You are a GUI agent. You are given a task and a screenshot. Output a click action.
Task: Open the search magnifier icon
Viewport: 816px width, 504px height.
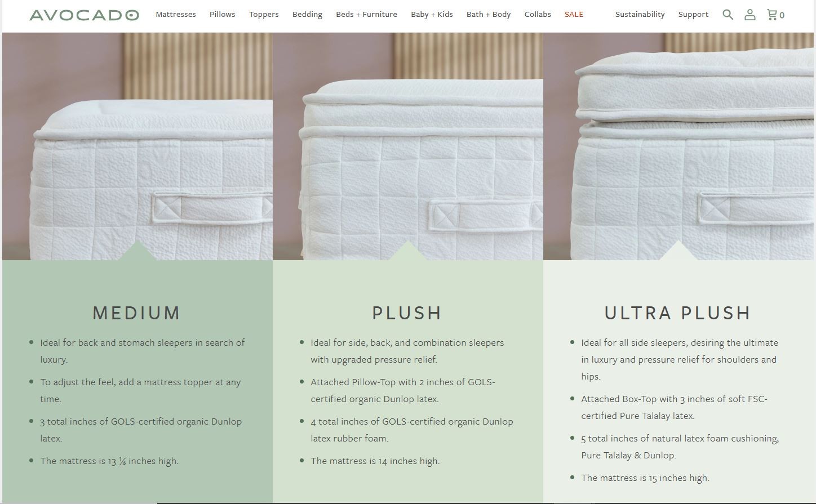pos(728,15)
